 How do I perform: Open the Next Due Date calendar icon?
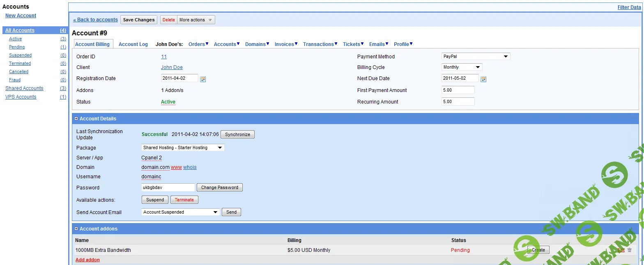(x=483, y=79)
